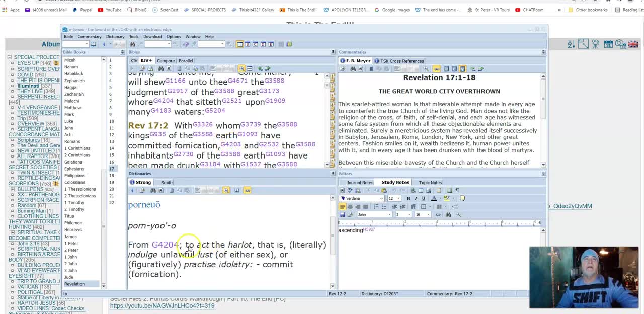
Task: Toggle left text alignment in the editor
Action: tap(343, 207)
